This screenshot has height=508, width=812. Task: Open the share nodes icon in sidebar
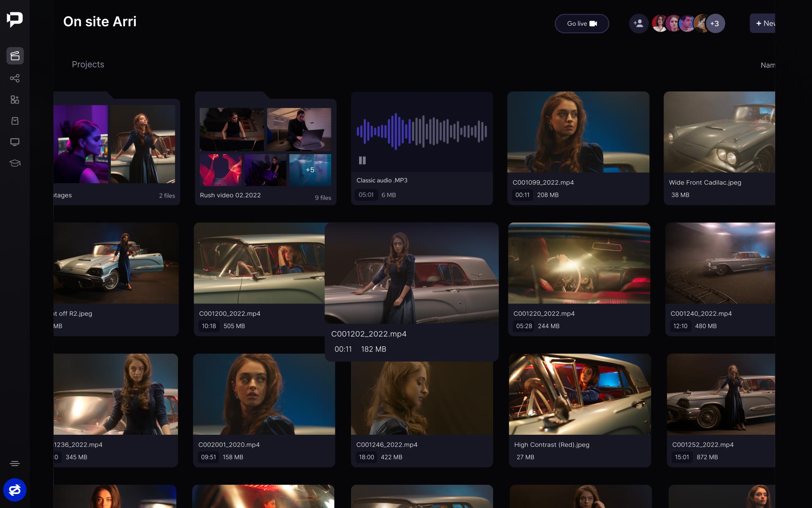click(x=15, y=78)
